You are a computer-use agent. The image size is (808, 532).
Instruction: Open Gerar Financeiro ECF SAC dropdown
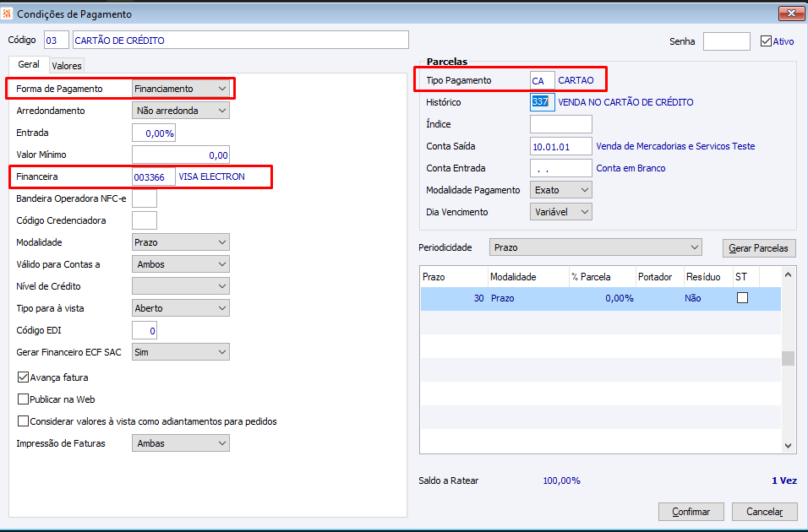point(180,352)
